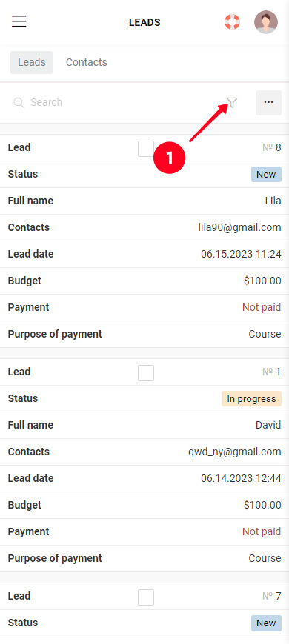Open the New status badge of lead № 7

[x=266, y=623]
